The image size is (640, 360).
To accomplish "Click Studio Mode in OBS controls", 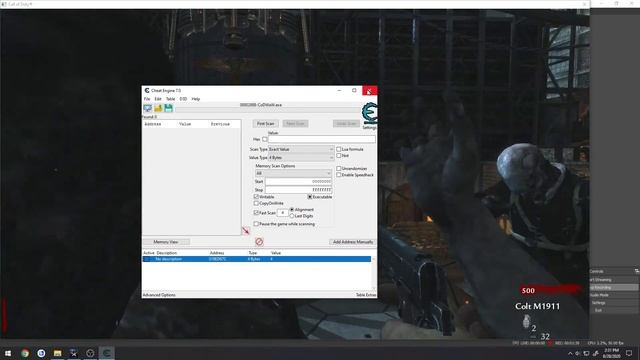I will [613, 295].
